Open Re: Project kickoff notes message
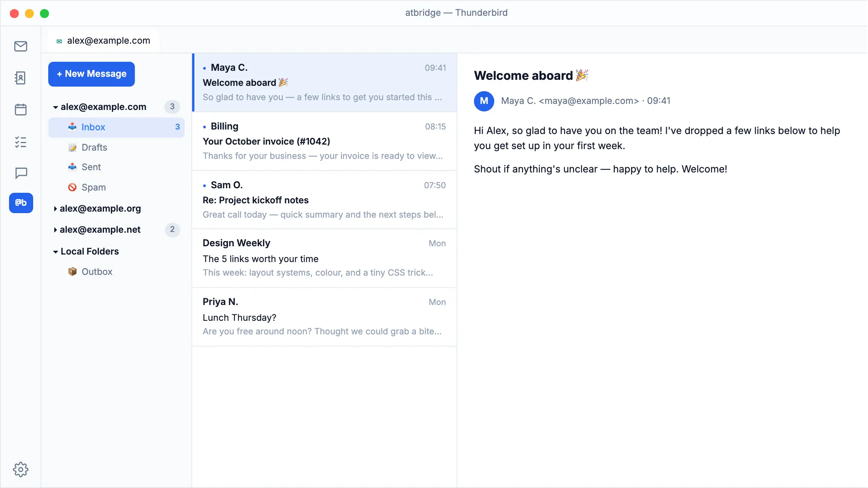The width and height of the screenshot is (868, 488). (324, 200)
